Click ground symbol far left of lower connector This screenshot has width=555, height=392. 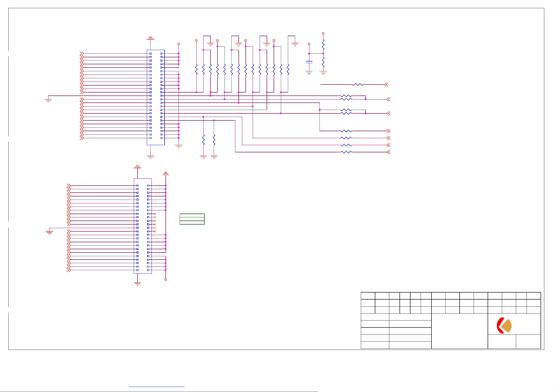[49, 232]
